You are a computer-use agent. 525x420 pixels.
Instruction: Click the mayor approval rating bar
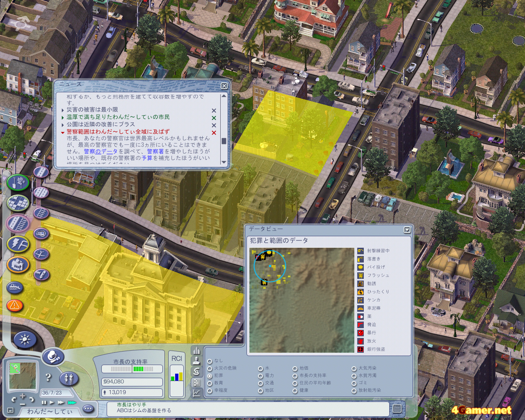132,369
